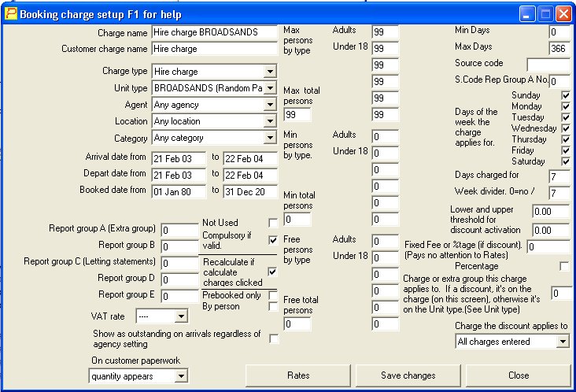Uncheck the Friday checkbox
576x392 pixels.
coord(565,150)
